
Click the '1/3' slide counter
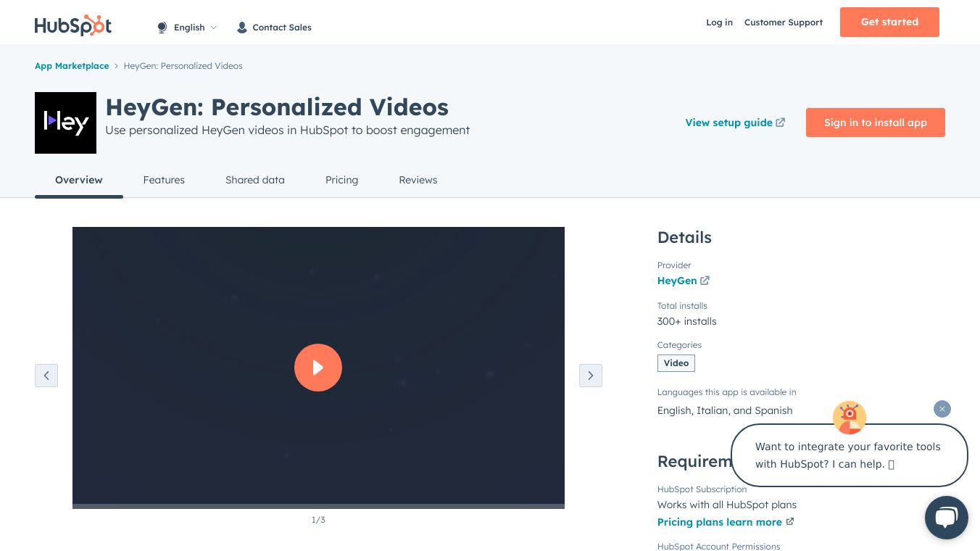tap(318, 520)
